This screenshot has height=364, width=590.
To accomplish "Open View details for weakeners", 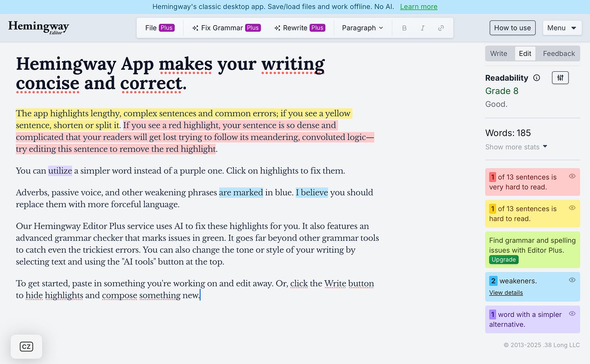I will click(x=506, y=293).
